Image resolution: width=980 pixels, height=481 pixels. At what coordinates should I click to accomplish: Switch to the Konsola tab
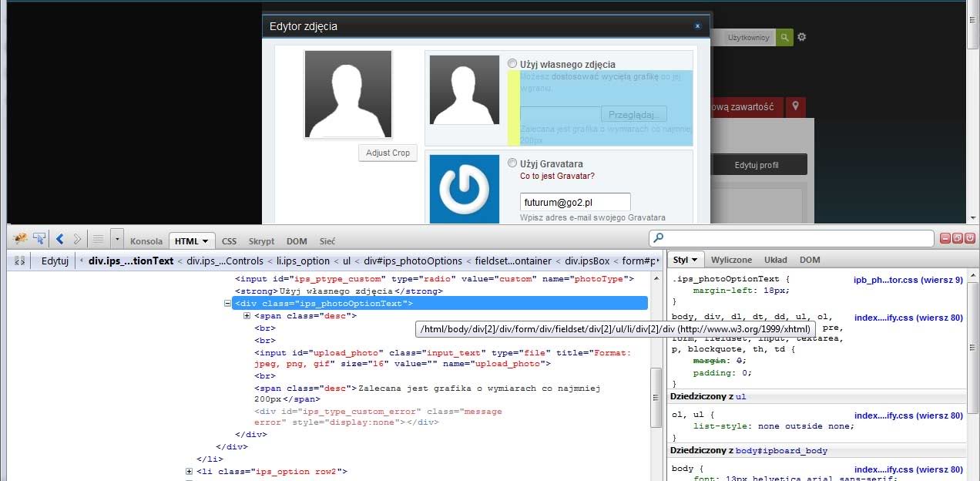pos(146,241)
